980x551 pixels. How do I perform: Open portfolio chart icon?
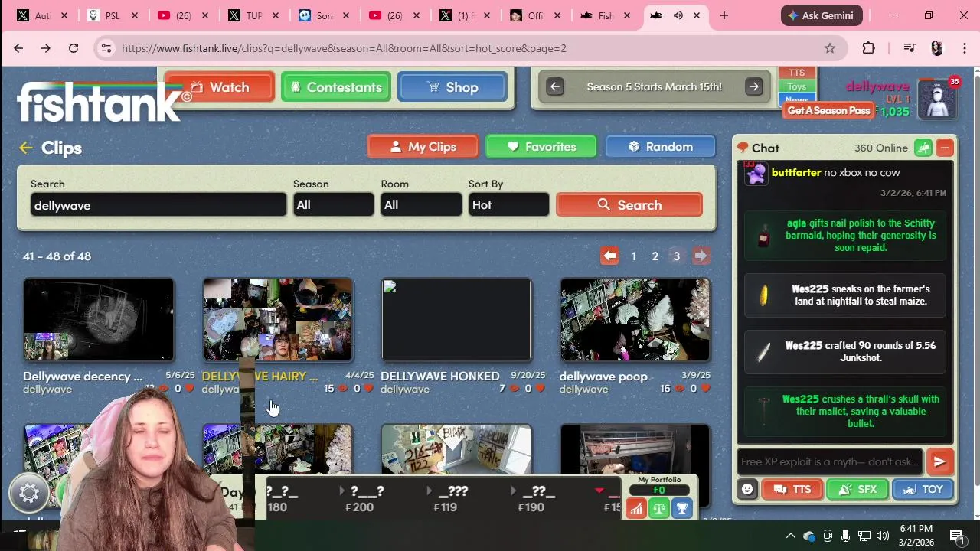(636, 508)
